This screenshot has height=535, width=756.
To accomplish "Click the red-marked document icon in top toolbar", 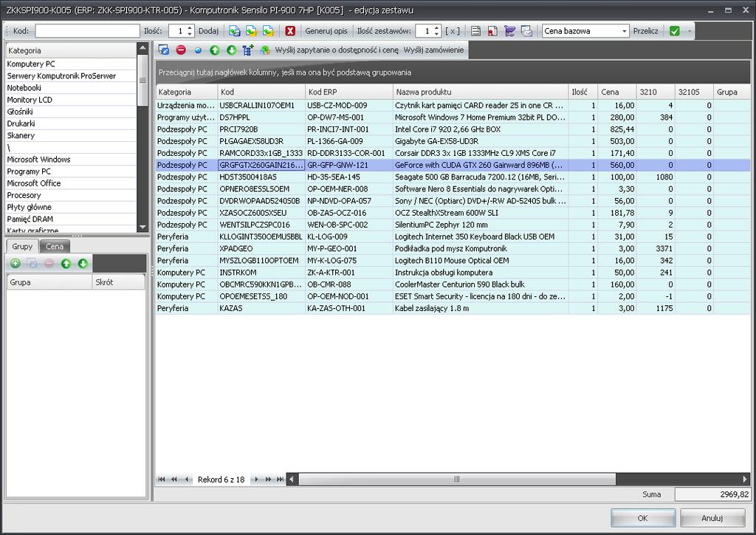I will point(492,31).
